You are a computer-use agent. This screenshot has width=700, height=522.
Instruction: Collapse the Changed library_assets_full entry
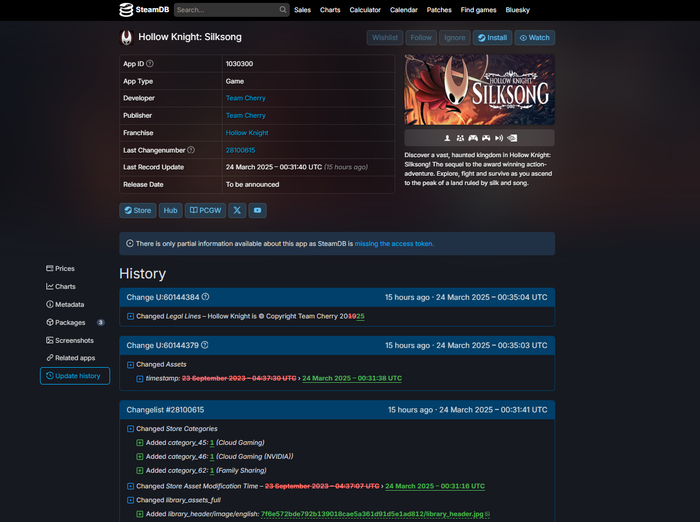130,500
